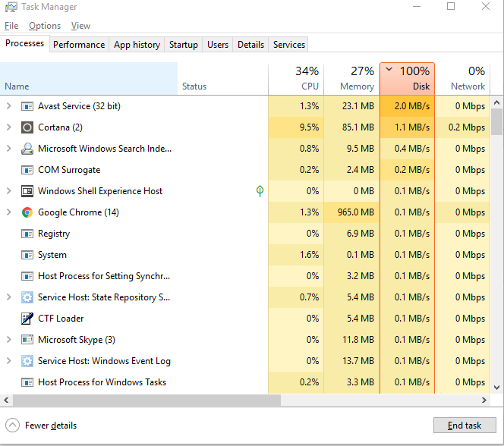The image size is (504, 446).
Task: Click the green leaf suspended-status icon
Action: click(260, 191)
